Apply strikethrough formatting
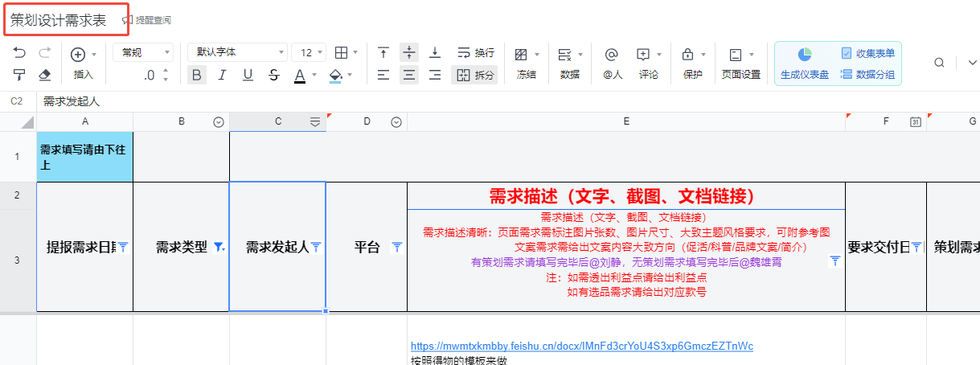 pos(274,75)
